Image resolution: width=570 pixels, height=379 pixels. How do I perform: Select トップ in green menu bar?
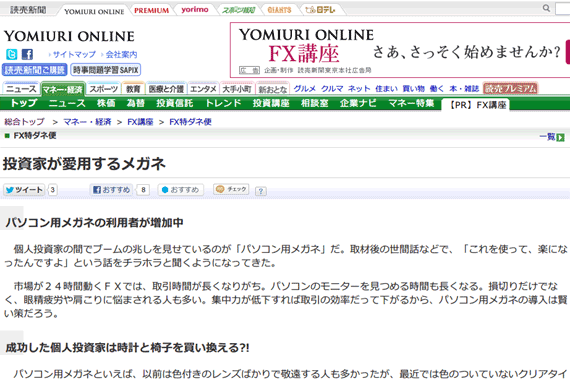click(24, 103)
